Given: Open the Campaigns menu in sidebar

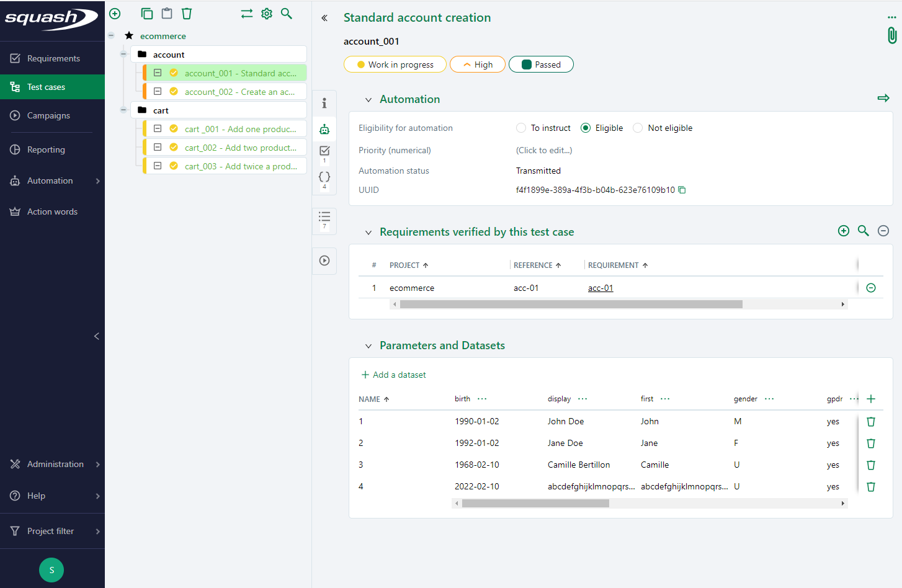Looking at the screenshot, I should tap(48, 115).
